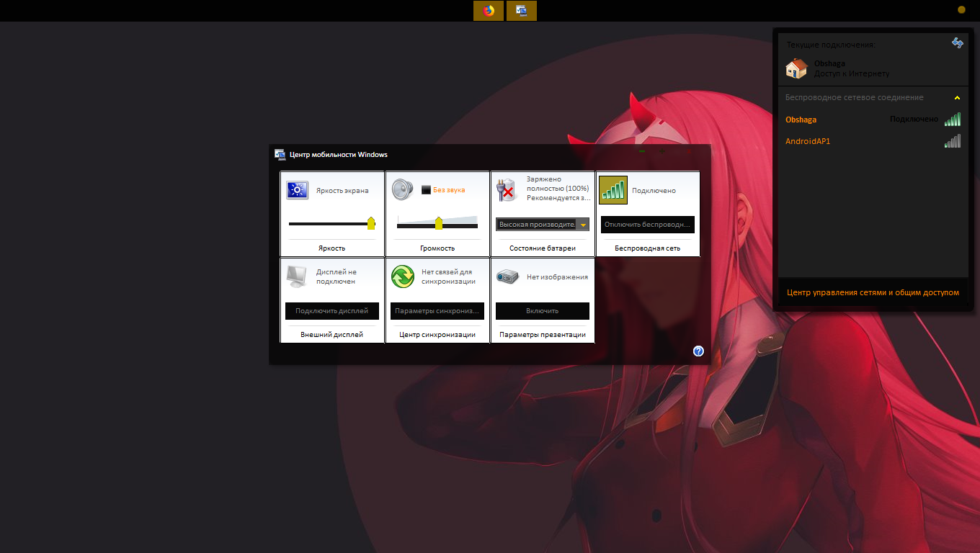Open the 'Центр управления сетями и общим доступом' link
The height and width of the screenshot is (553, 980).
[873, 292]
